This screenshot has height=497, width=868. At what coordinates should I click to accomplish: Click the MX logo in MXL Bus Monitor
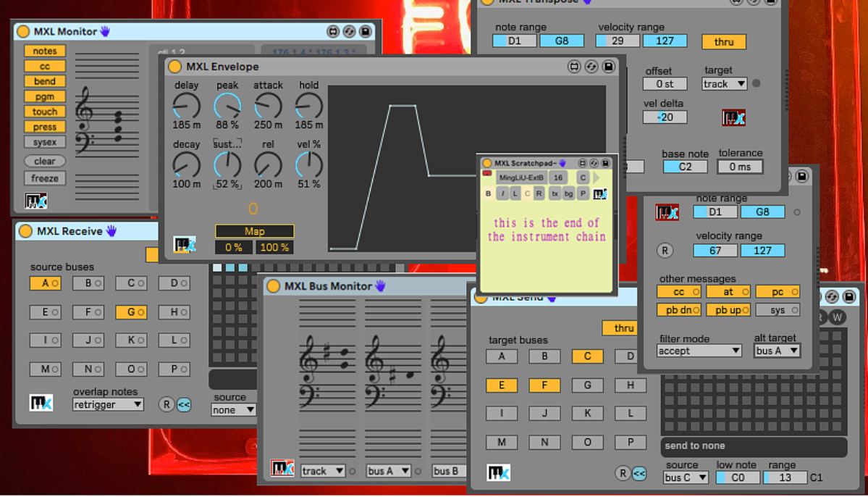coord(282,469)
